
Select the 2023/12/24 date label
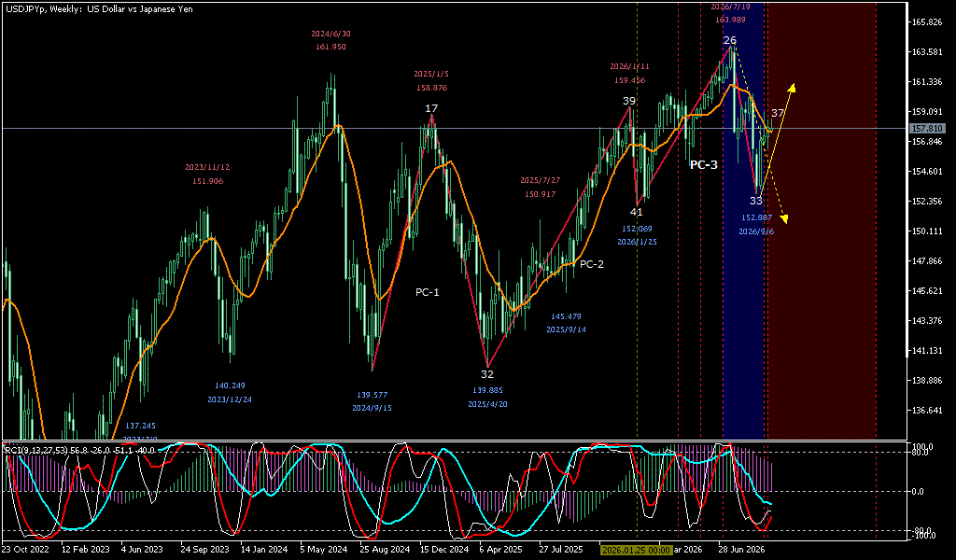pyautogui.click(x=230, y=399)
